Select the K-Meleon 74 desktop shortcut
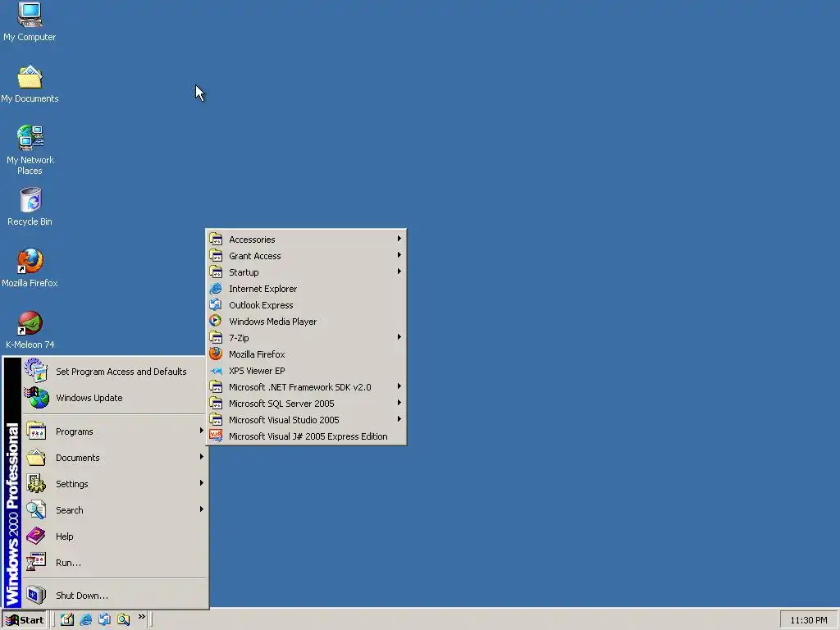Screen dimensions: 840x630 [30, 330]
